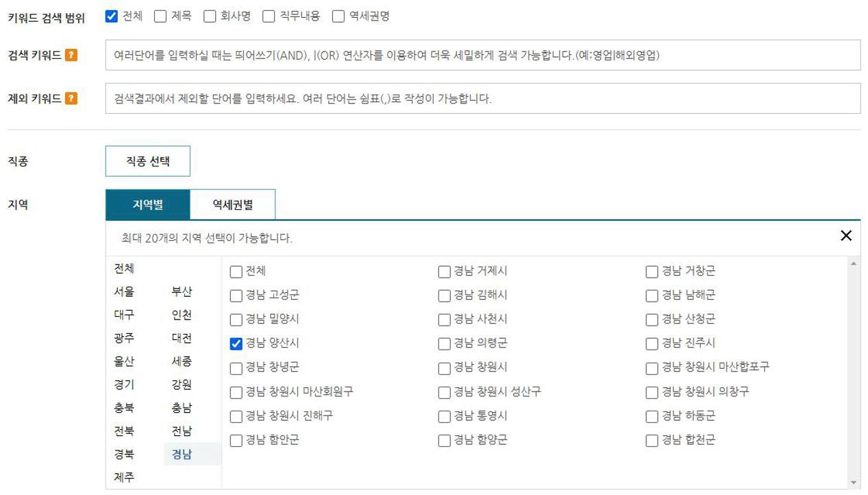Click the 직종 선택 button

148,160
